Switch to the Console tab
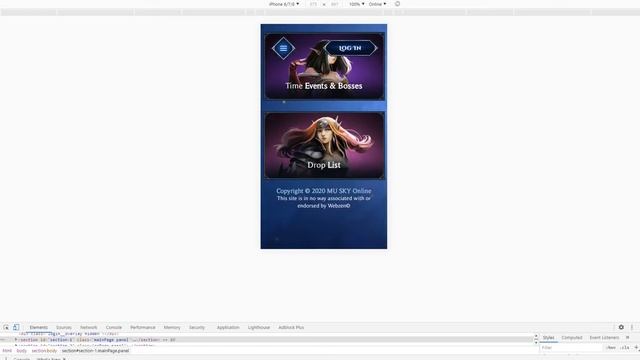This screenshot has height=360, width=640. pos(114,327)
